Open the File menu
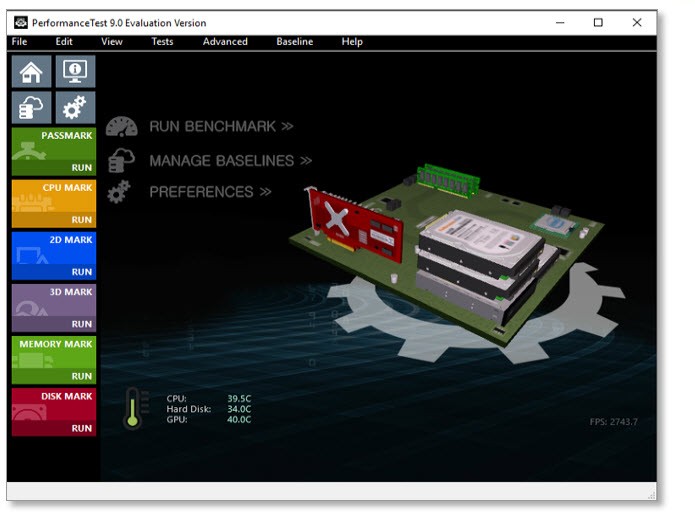 click(20, 42)
